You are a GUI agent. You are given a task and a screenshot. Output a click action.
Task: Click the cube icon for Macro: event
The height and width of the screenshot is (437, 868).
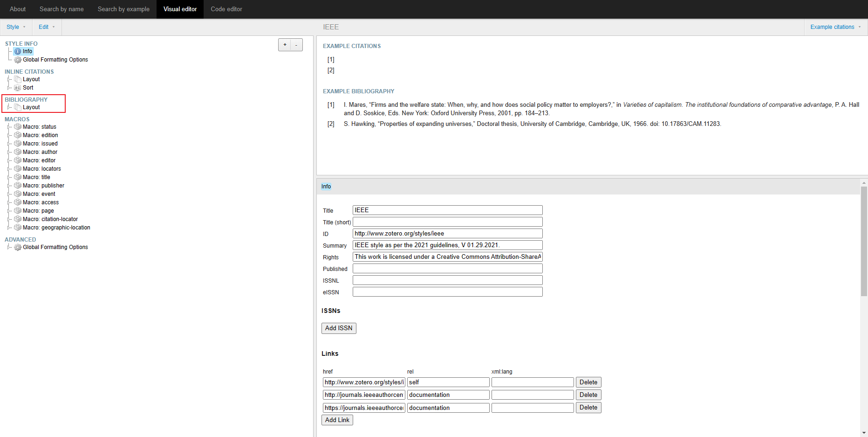pyautogui.click(x=18, y=194)
